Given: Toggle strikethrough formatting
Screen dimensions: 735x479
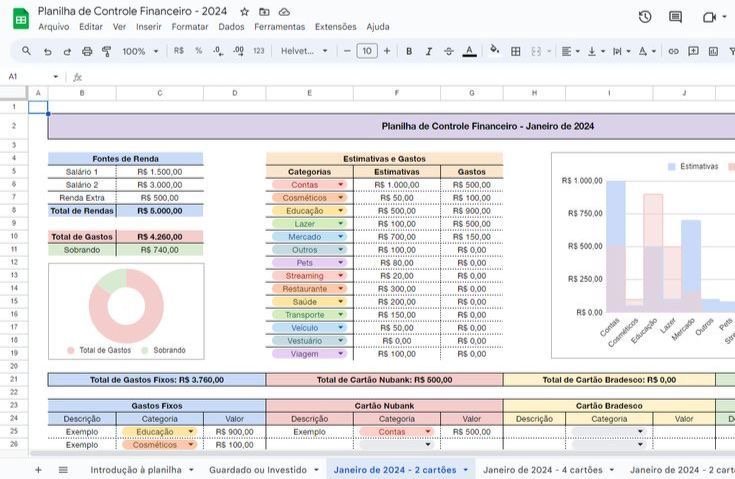Looking at the screenshot, I should tap(449, 51).
